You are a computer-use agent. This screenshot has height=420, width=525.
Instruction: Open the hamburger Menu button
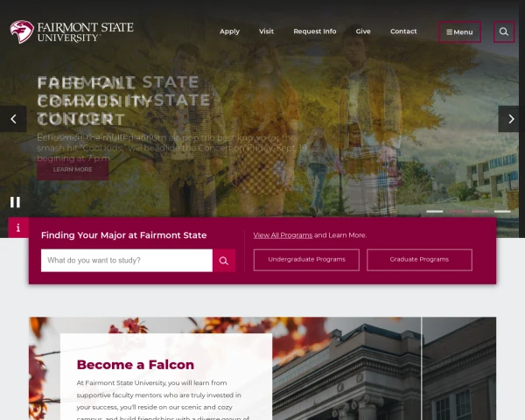click(459, 32)
